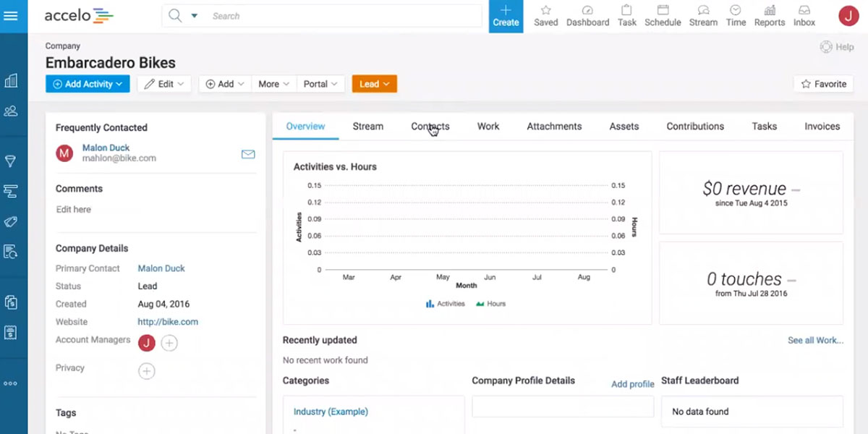Switch to the Invoices tab
This screenshot has height=434, width=868.
[x=822, y=127]
